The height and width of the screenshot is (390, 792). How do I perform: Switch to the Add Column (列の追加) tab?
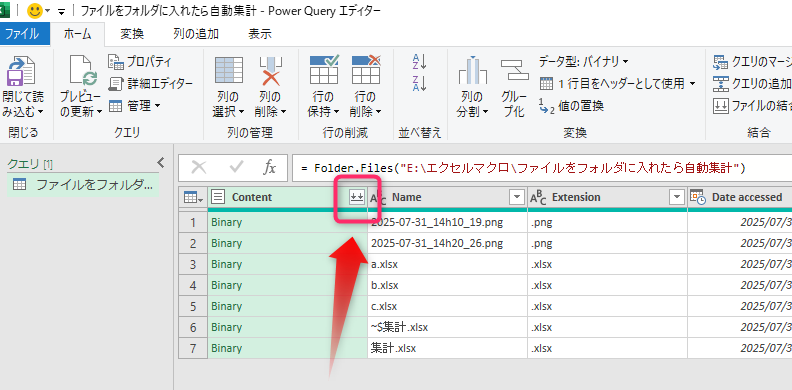coord(196,34)
